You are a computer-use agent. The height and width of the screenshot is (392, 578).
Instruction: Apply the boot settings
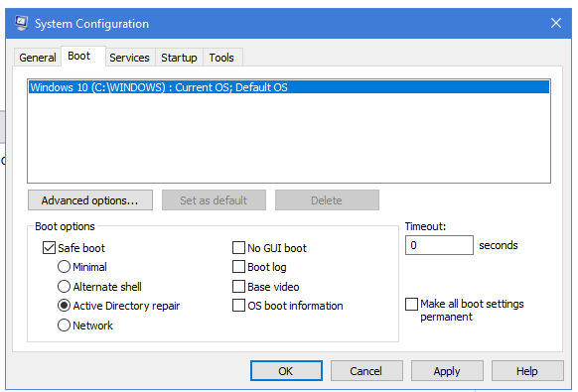447,370
